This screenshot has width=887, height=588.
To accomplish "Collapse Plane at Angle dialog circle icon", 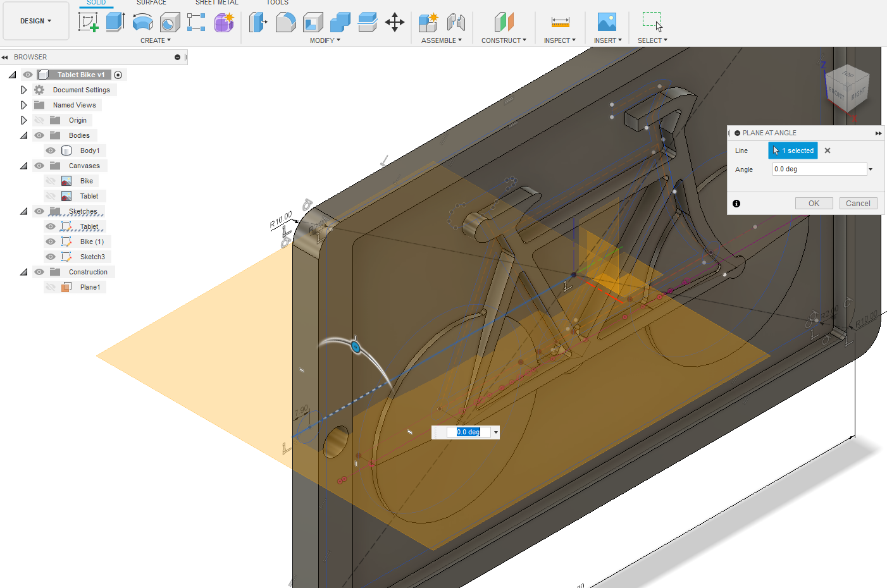I will pyautogui.click(x=738, y=133).
